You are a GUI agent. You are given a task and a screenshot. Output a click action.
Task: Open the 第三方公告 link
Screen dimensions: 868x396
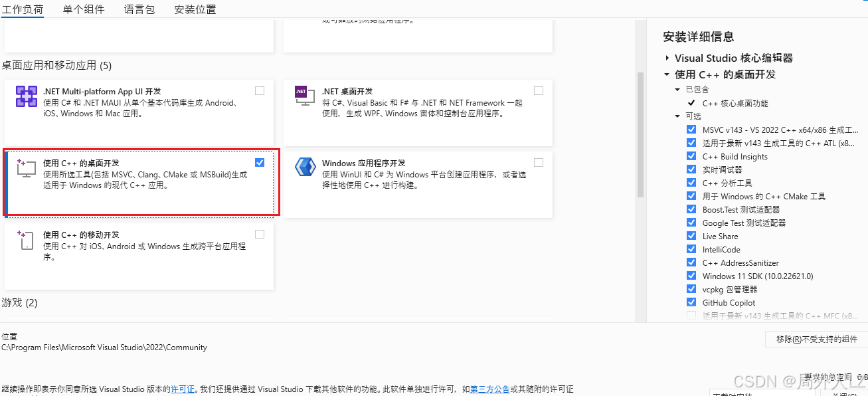[490, 389]
